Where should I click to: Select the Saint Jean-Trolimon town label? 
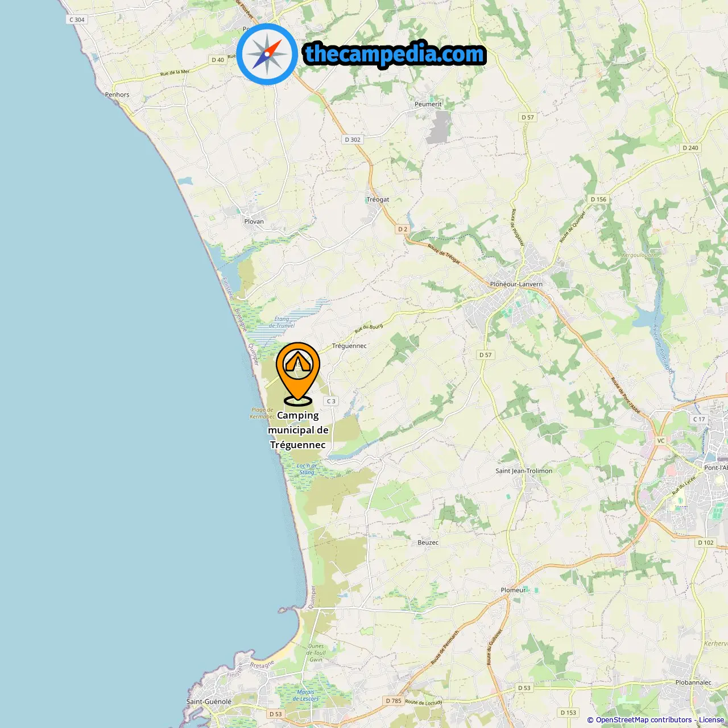pos(524,471)
